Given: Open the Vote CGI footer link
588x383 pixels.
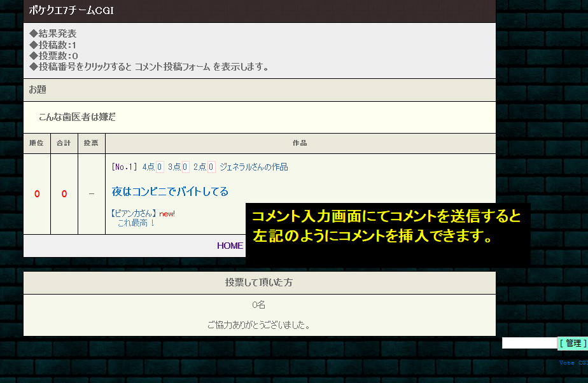Looking at the screenshot, I should pos(573,363).
